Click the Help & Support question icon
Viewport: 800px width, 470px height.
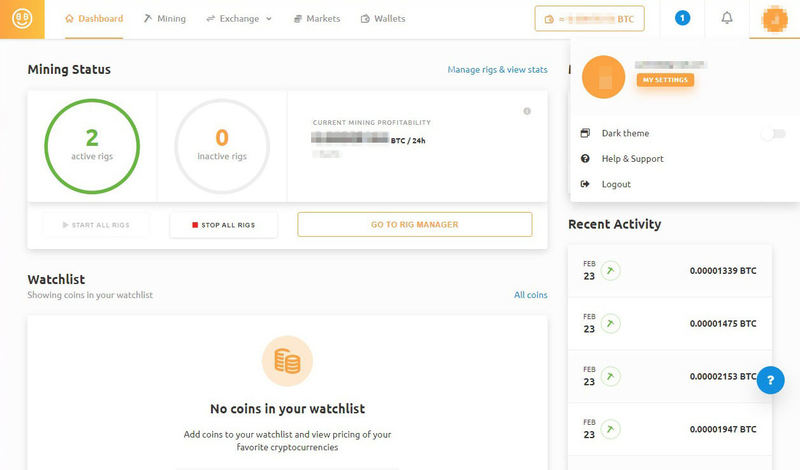(x=585, y=159)
